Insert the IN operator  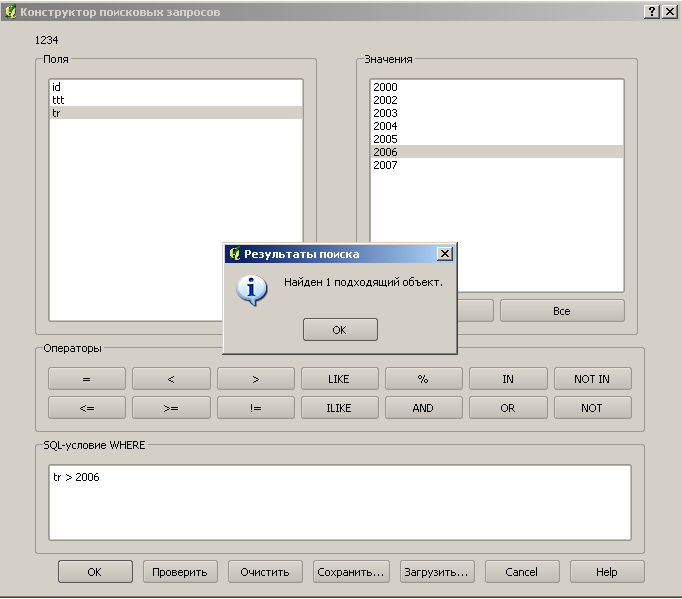click(508, 379)
